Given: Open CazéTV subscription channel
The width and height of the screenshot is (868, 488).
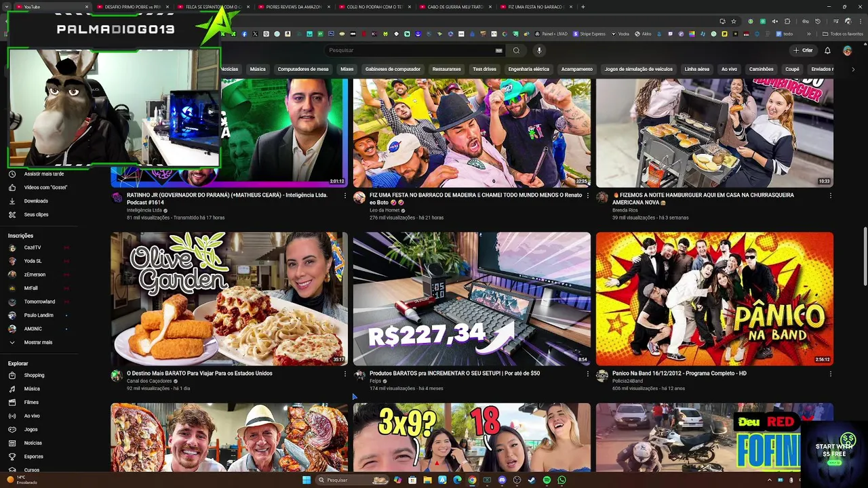Looking at the screenshot, I should pos(32,247).
